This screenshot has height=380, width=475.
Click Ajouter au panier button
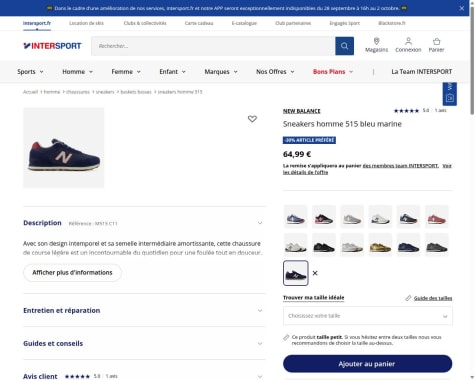(367, 364)
